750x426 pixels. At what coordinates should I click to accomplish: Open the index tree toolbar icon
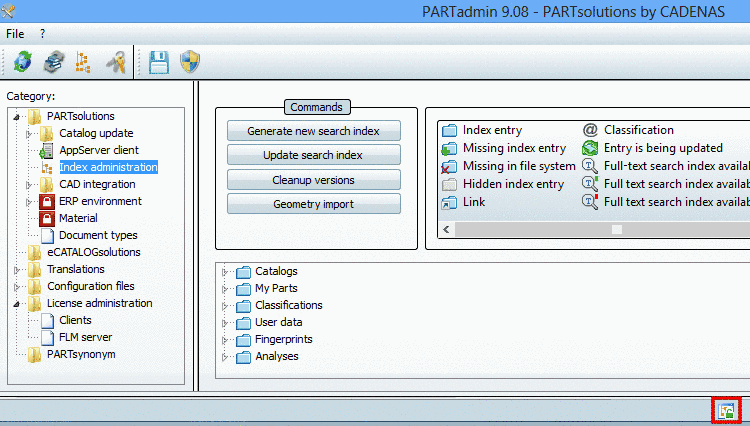tap(83, 62)
